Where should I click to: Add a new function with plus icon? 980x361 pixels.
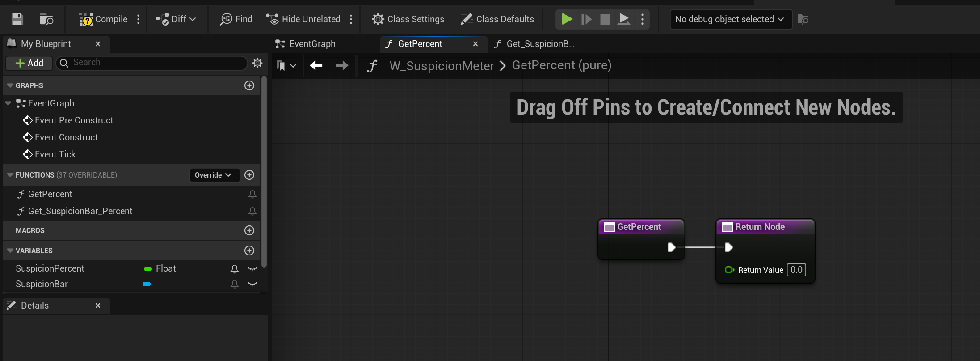249,175
